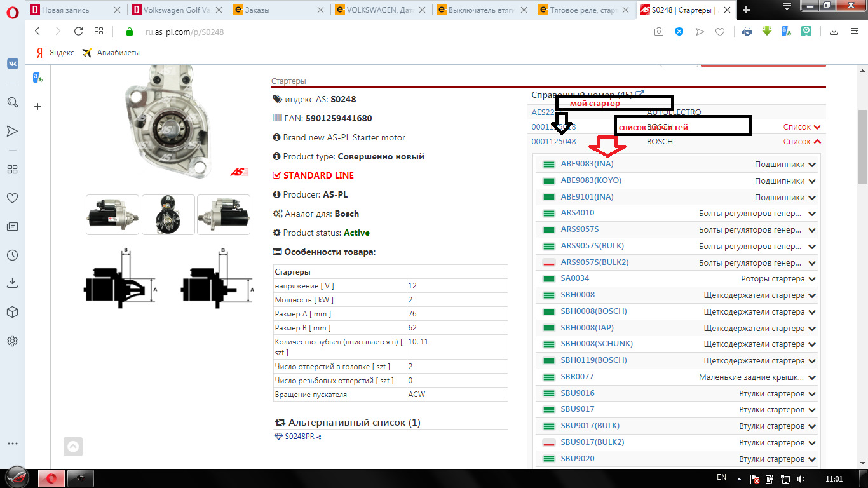The image size is (868, 488).
Task: Collapse the Список for 0001125048
Action: point(802,142)
